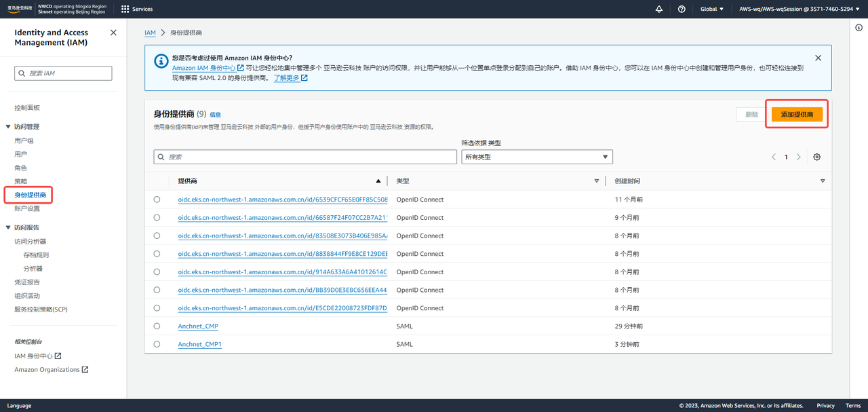
Task: Sort by 提供商 column arrow
Action: [378, 181]
